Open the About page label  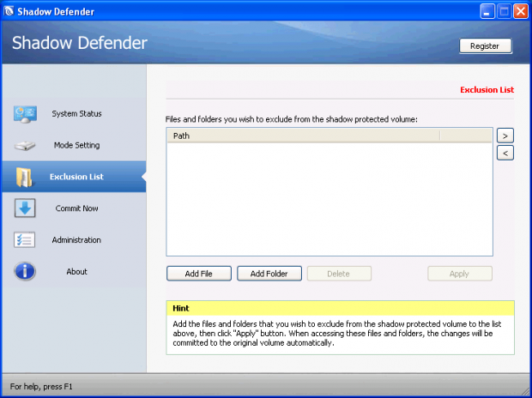click(76, 272)
